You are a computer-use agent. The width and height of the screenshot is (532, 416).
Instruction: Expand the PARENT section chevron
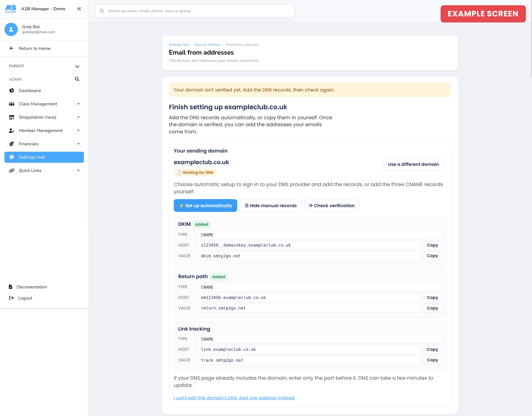(77, 66)
